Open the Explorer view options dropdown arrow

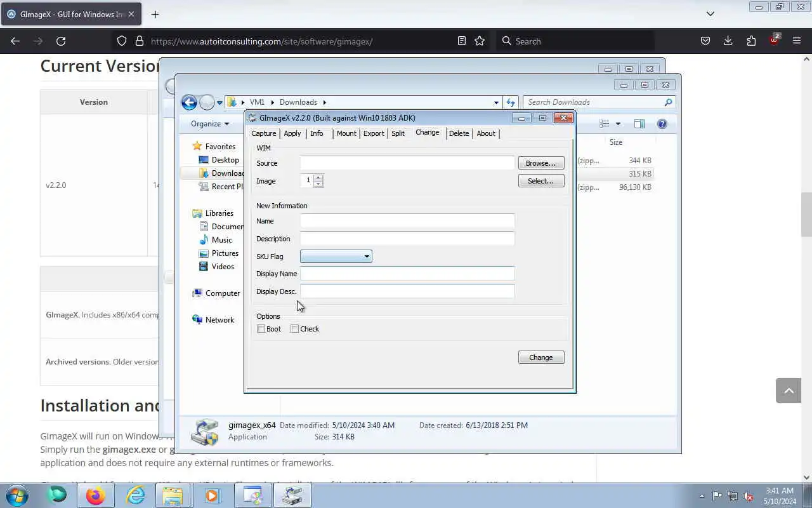(618, 124)
